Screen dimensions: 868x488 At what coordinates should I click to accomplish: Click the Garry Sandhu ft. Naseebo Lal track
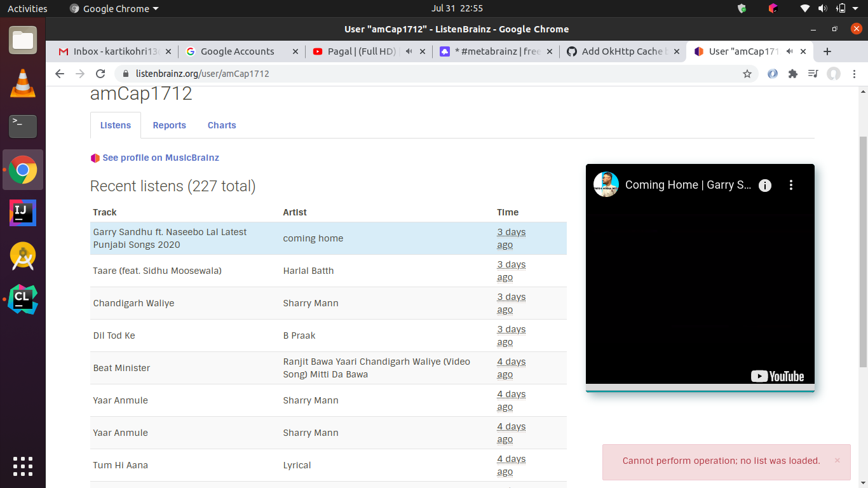170,238
